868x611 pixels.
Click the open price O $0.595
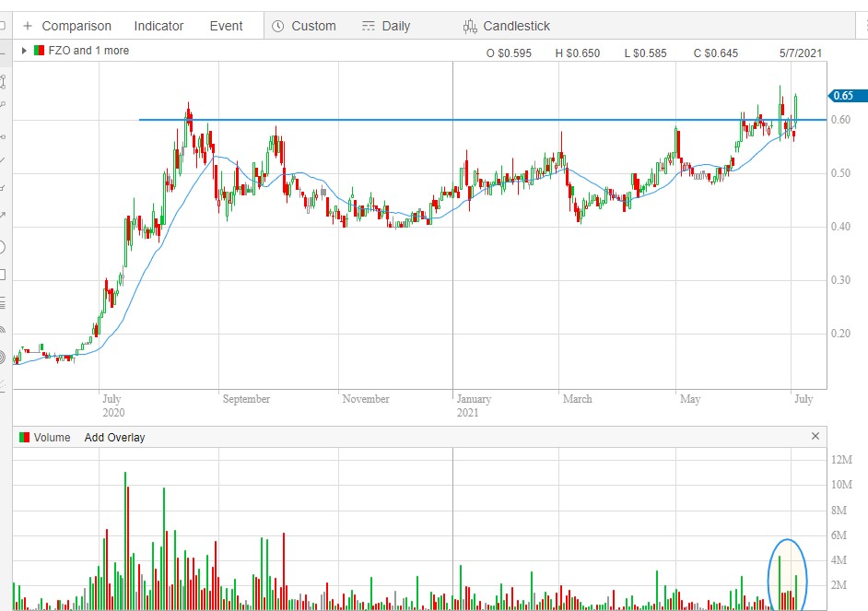tap(509, 53)
